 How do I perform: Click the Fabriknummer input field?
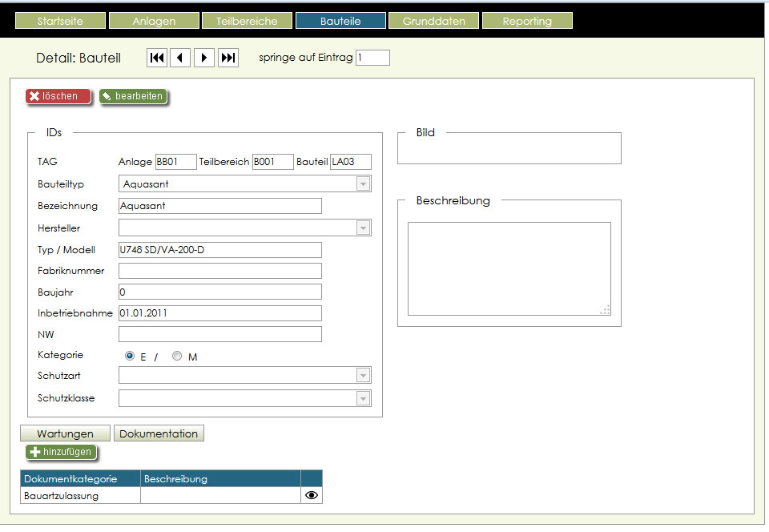tap(219, 271)
